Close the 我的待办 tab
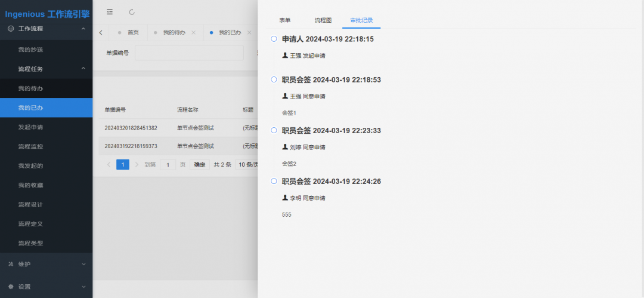Screen dimensions: 644x298 coord(193,32)
